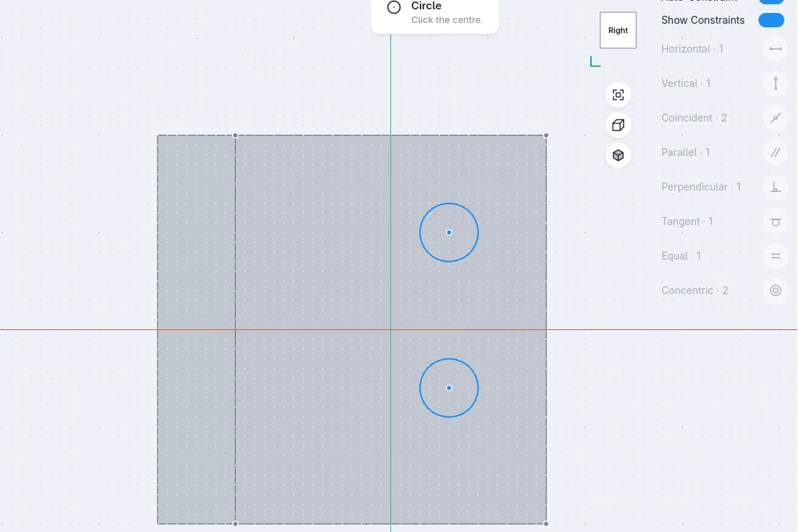Click the lower circle's centre point
The height and width of the screenshot is (532, 798).
coord(449,388)
